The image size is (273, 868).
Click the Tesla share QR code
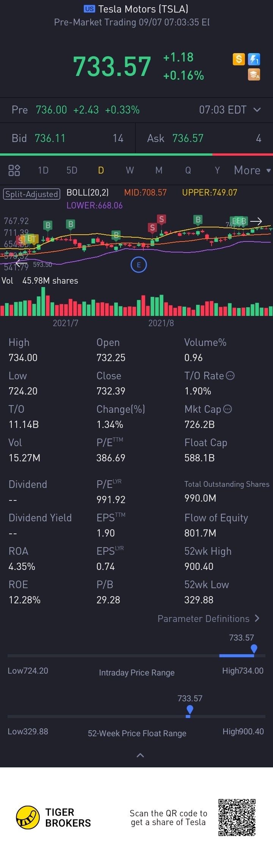[237, 817]
